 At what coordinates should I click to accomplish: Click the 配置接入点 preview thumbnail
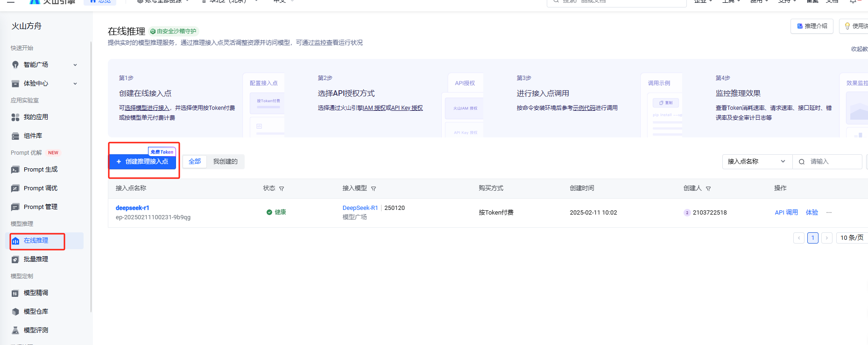[264, 105]
